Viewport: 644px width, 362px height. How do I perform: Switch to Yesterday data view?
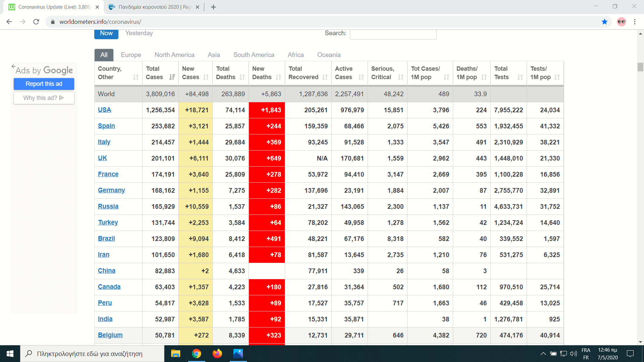coord(139,33)
